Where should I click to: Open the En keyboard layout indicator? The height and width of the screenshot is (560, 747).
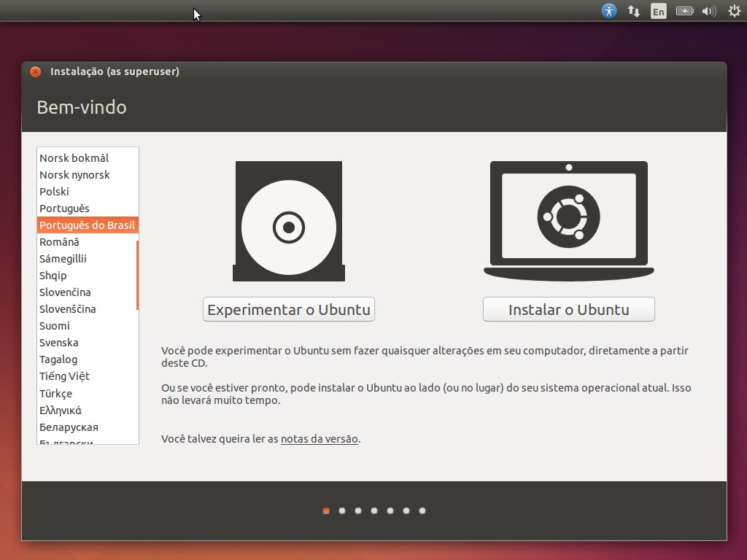point(659,11)
